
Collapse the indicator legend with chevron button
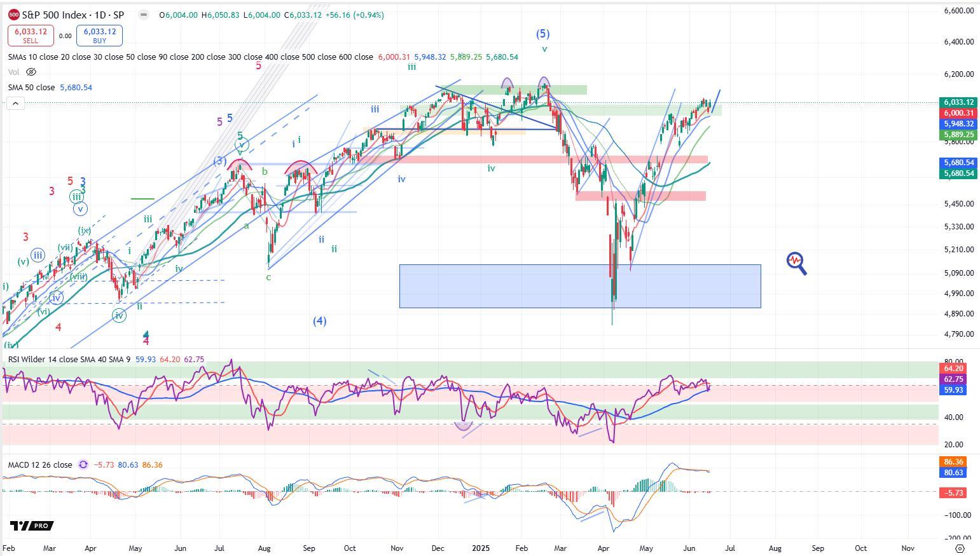(15, 103)
